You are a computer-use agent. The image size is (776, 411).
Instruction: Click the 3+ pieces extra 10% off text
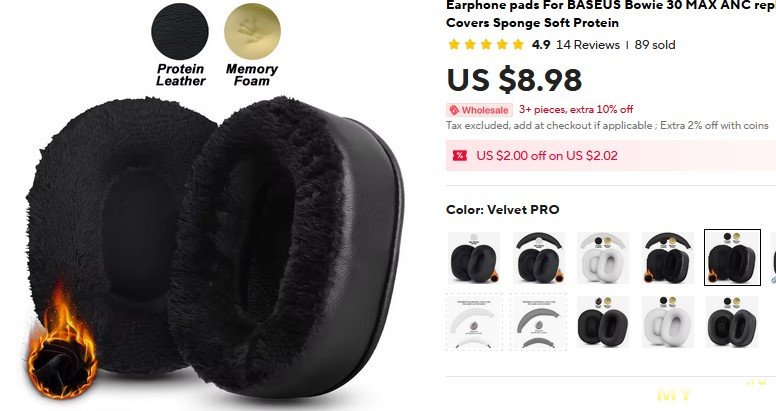576,109
